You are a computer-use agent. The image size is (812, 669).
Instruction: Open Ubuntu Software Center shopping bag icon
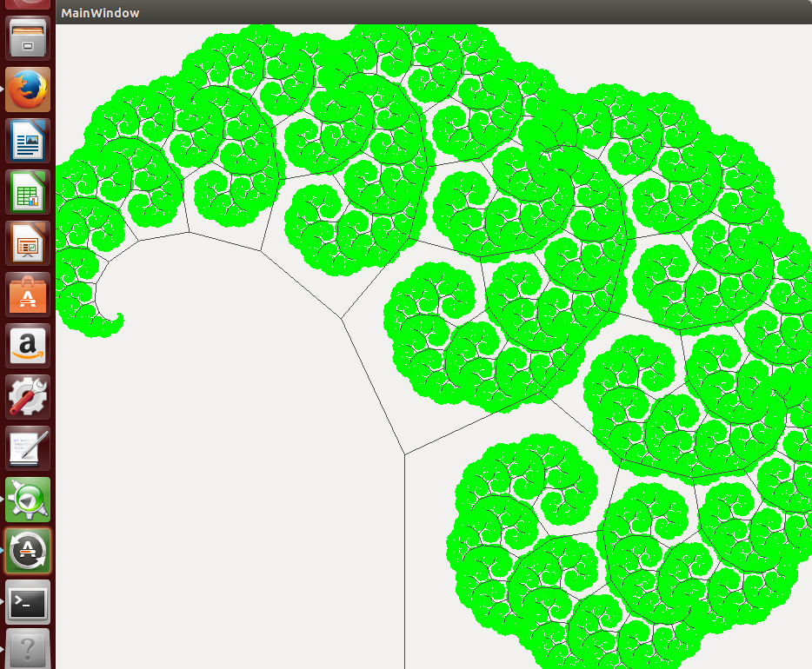[28, 295]
